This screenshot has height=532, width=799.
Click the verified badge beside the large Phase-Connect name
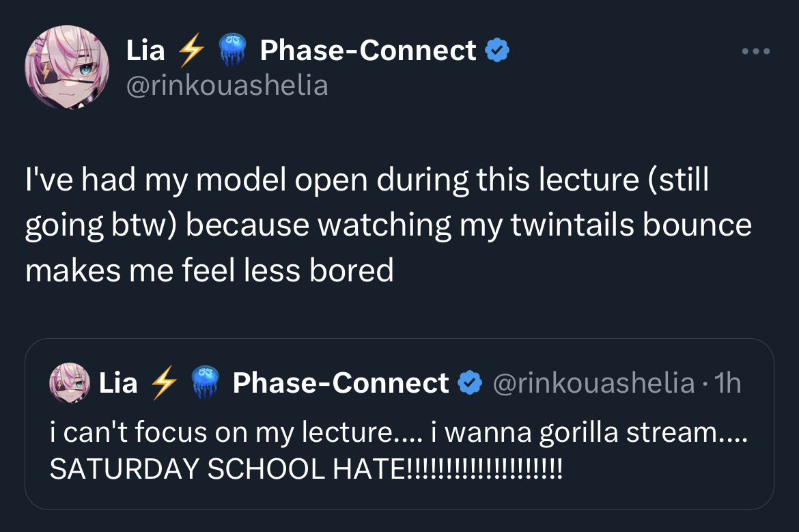[496, 51]
